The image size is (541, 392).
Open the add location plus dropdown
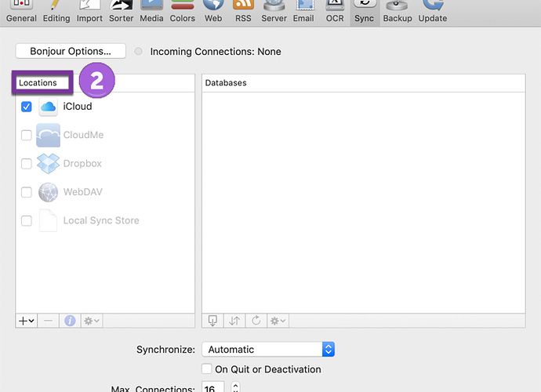26,321
